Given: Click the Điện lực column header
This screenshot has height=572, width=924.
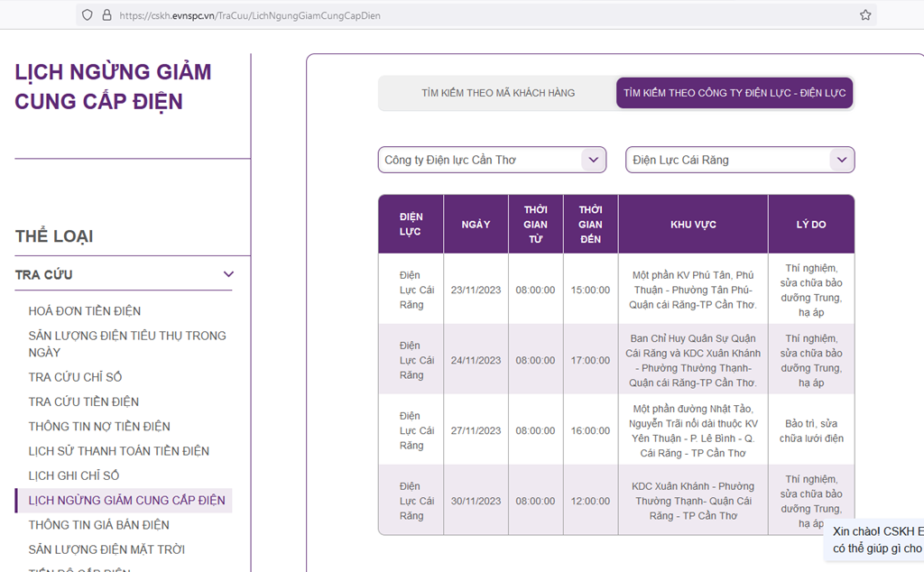Looking at the screenshot, I should 411,225.
